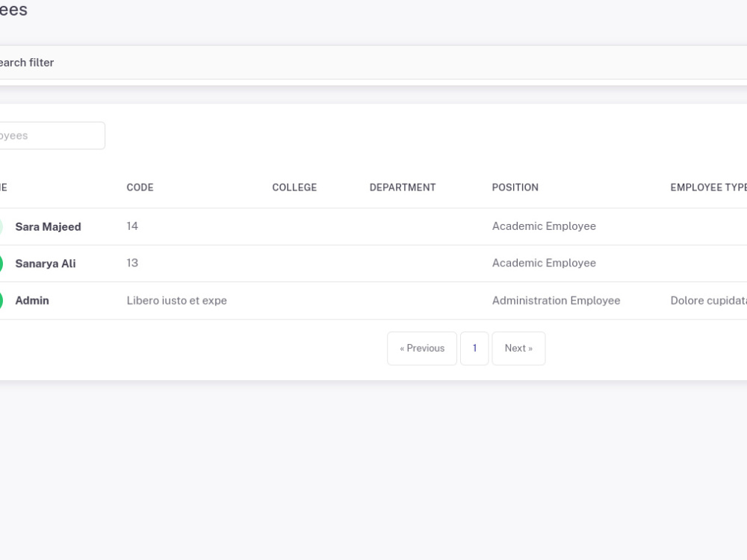Sort by the CODE column header
This screenshot has height=560, width=747.
click(x=140, y=187)
